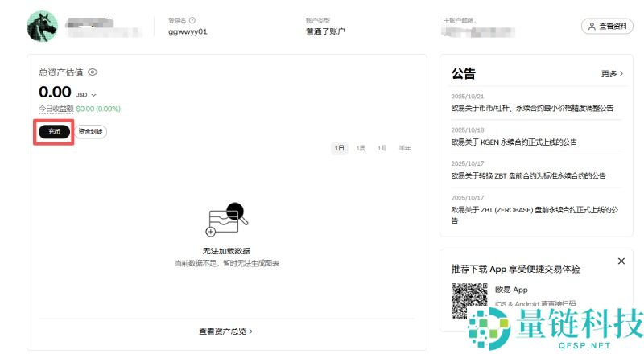The image size is (644, 354).
Task: Open KGEN 永续合约 listing announcement
Action: point(514,142)
